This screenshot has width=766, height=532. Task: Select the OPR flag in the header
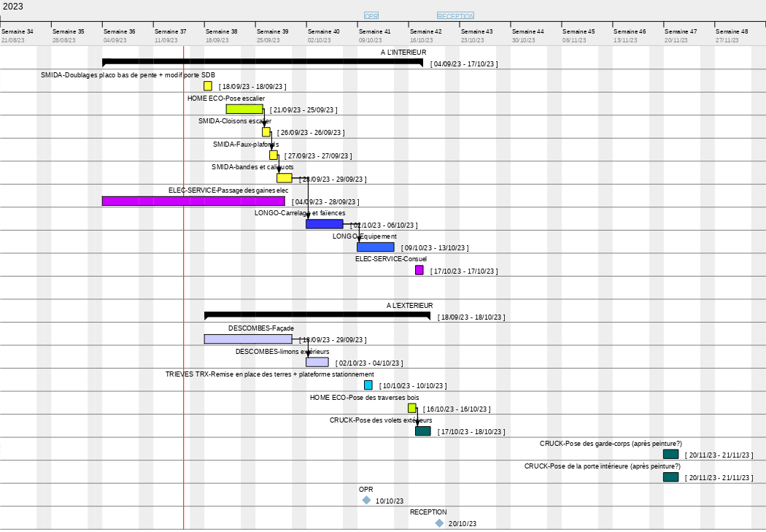(x=371, y=15)
